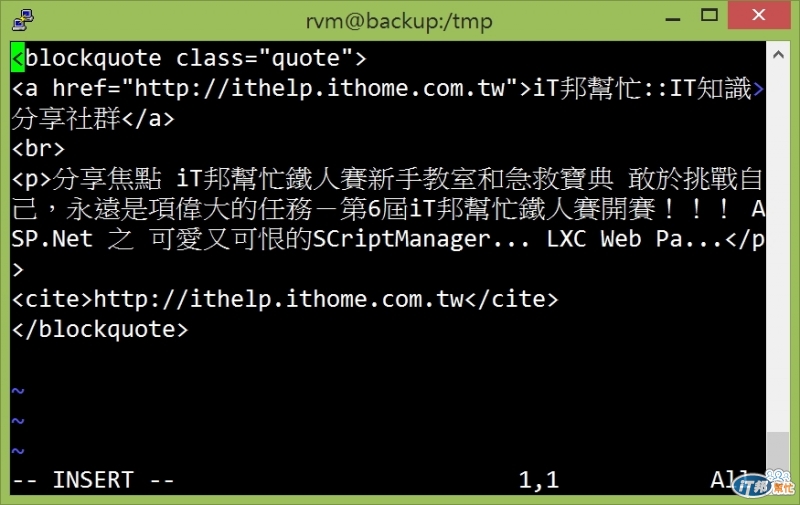Click the href URL ithelp.ithome.com.tw
Viewport: 800px width, 505px height.
point(319,88)
